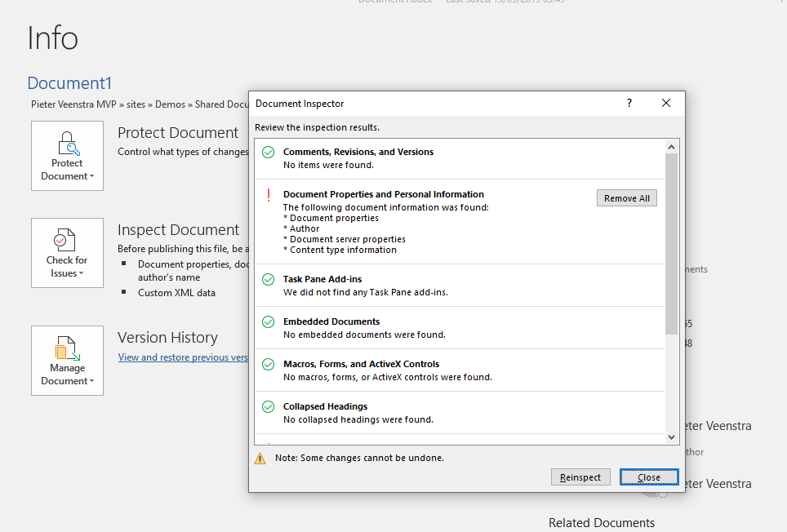Click the help question mark in Document Inspector
Screen dimensions: 787x532
click(629, 103)
